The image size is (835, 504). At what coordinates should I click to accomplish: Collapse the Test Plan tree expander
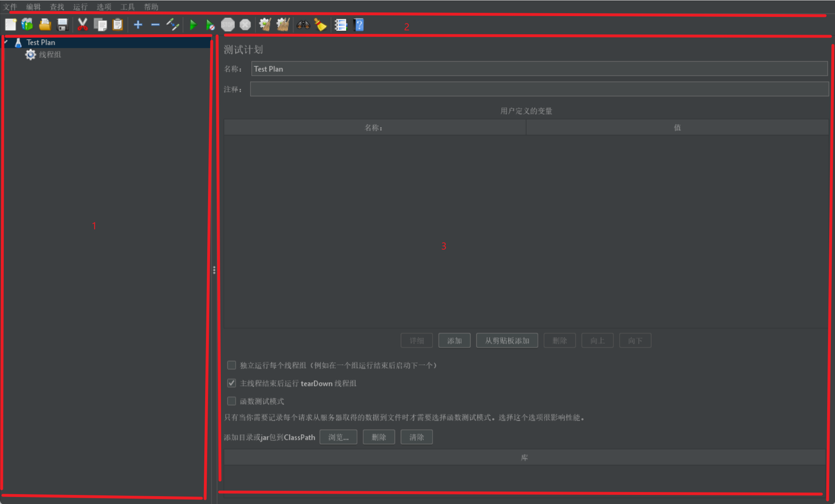click(x=6, y=42)
